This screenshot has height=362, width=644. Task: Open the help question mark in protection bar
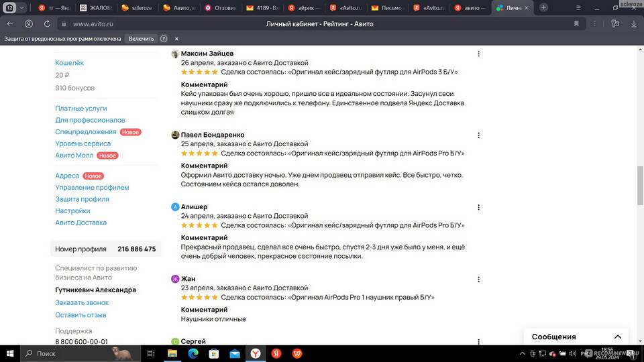point(164,39)
